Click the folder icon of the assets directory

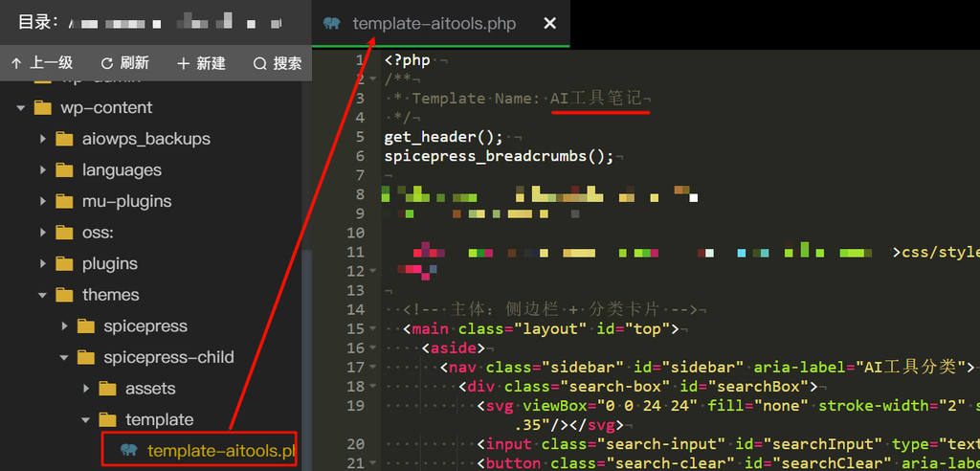point(107,389)
